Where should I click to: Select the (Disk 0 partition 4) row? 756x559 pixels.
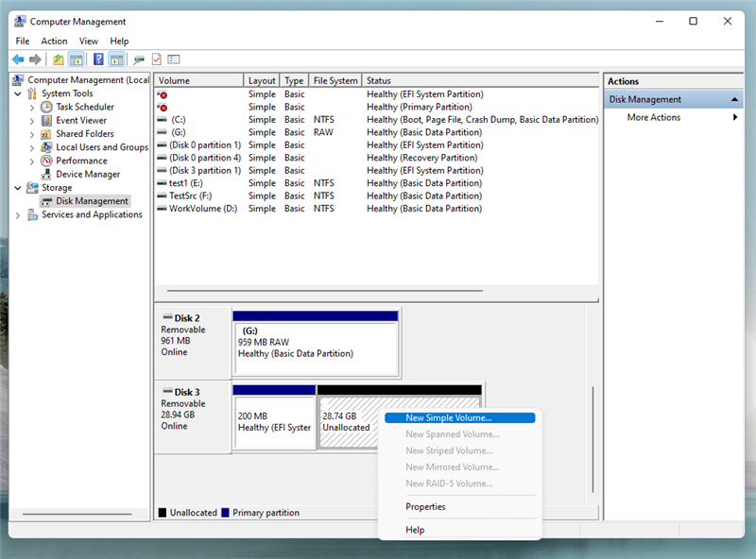pyautogui.click(x=376, y=158)
